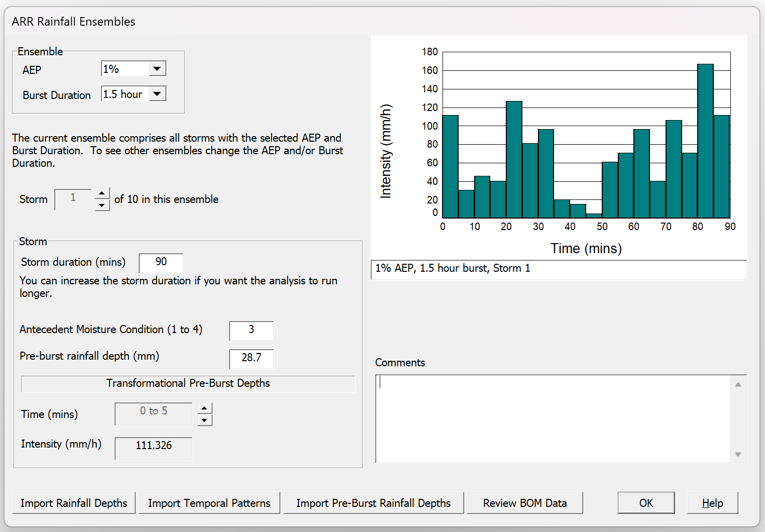Open the Help button
This screenshot has width=765, height=532.
tap(712, 503)
